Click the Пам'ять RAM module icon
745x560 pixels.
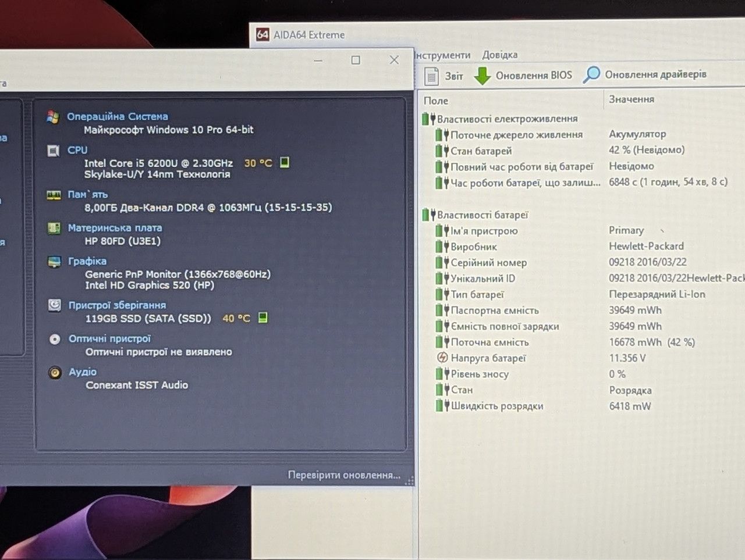[x=54, y=195]
